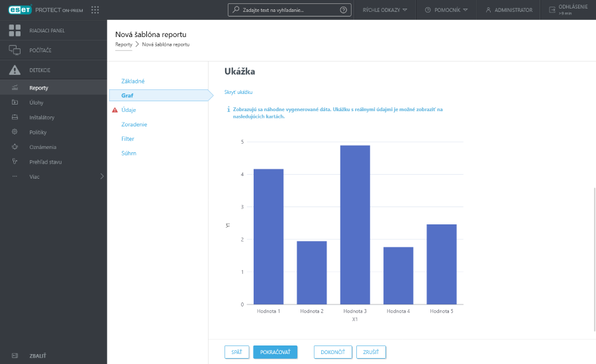The width and height of the screenshot is (596, 364).
Task: Click the Detekcie warning triangle icon
Action: [15, 70]
